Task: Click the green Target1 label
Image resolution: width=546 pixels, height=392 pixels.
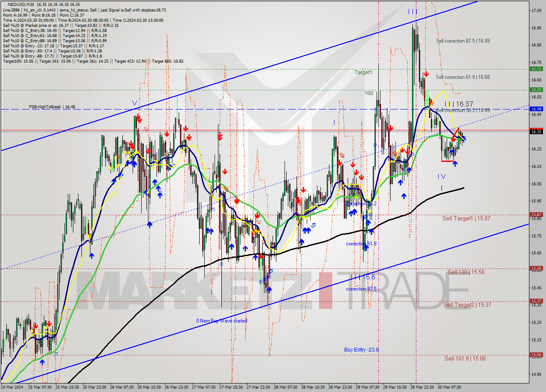Action: pos(363,72)
